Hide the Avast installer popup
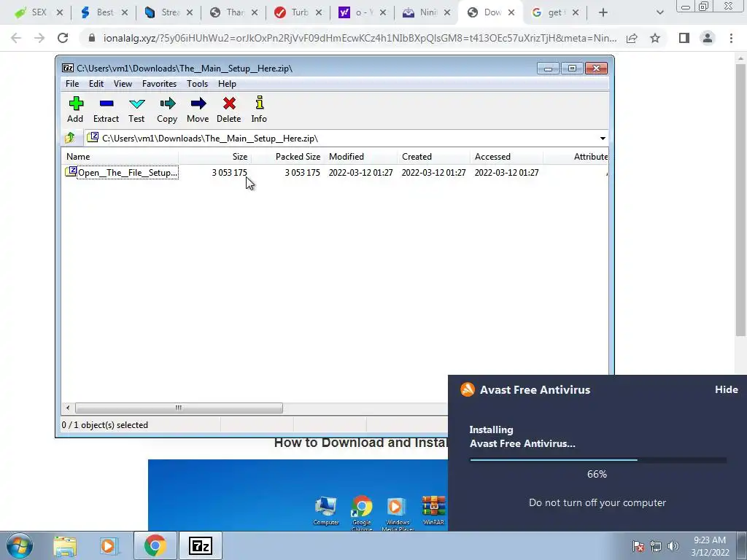 click(x=726, y=389)
